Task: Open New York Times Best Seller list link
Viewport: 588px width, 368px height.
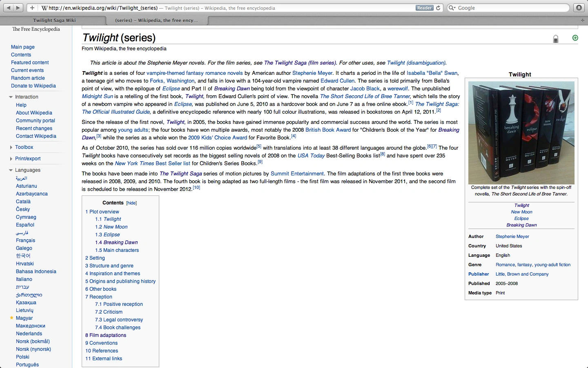Action: pyautogui.click(x=153, y=164)
